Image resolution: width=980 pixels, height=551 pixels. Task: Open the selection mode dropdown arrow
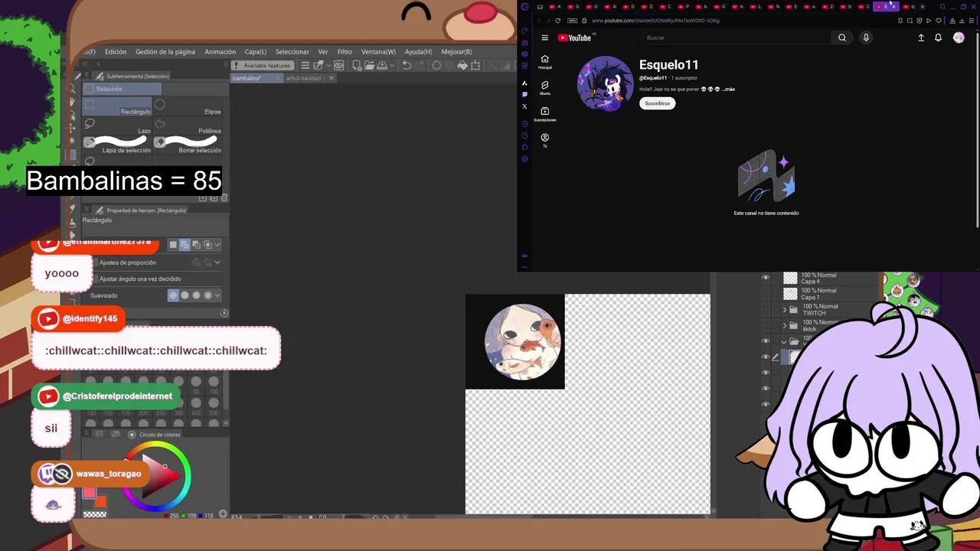pos(217,245)
